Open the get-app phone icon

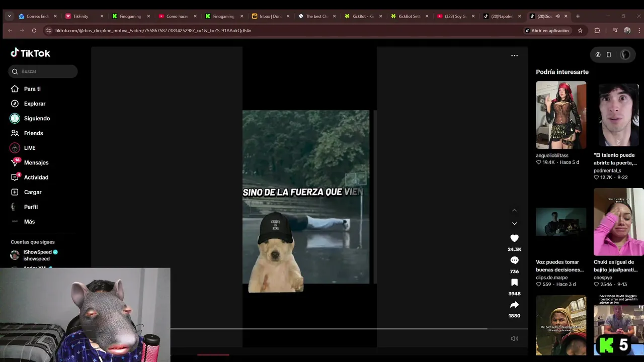609,55
